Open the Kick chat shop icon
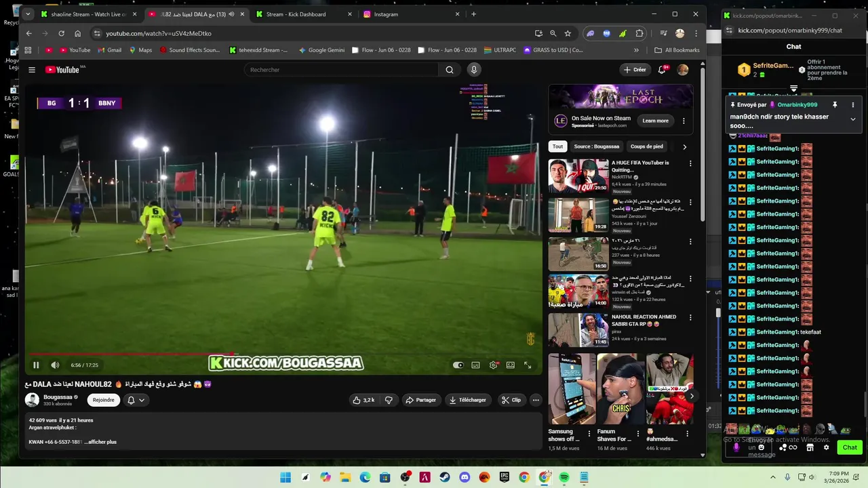The width and height of the screenshot is (868, 488). click(810, 447)
